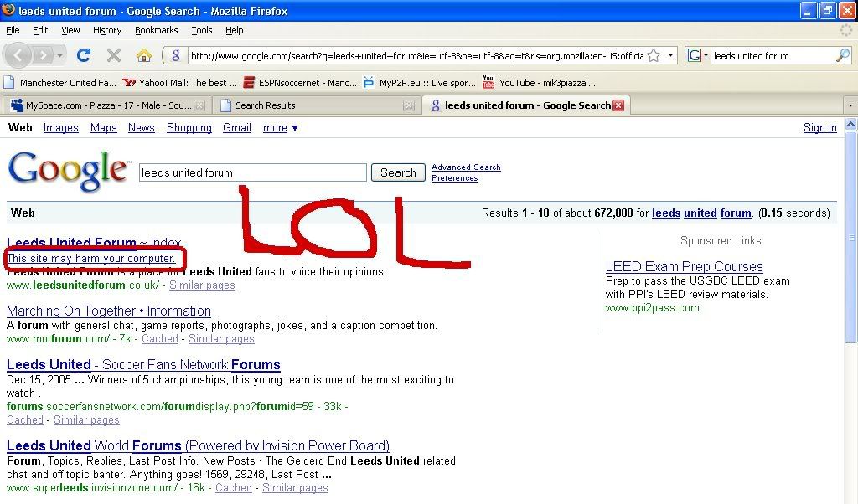The image size is (858, 504).
Task: Open the YouTube bookmark
Action: pyautogui.click(x=539, y=83)
